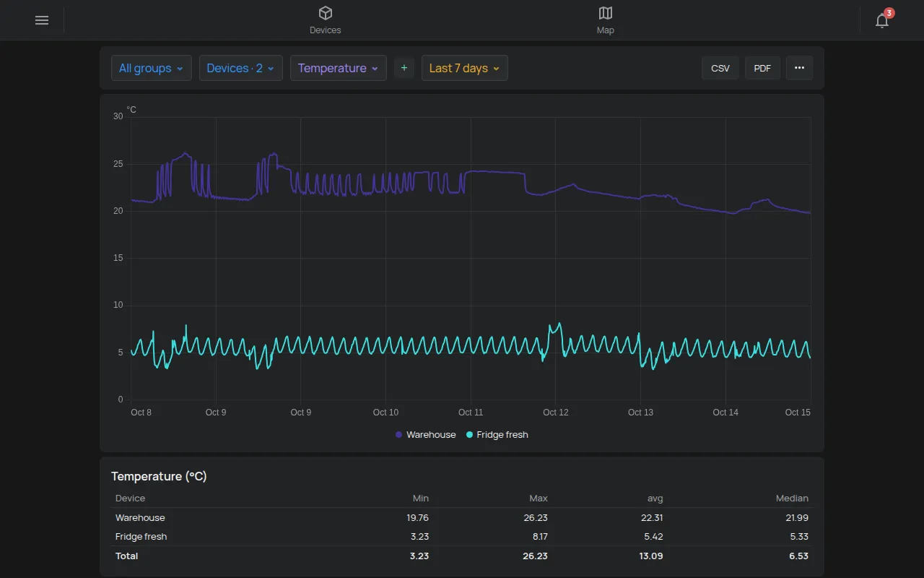Click the red notification count badge
Image resolution: width=924 pixels, height=578 pixels.
889,13
